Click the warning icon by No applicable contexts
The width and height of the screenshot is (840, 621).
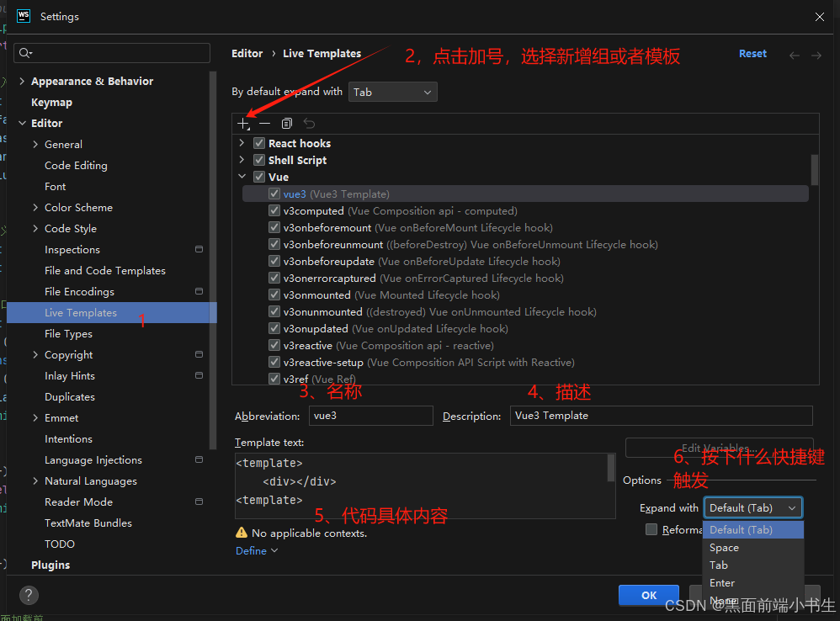click(242, 533)
